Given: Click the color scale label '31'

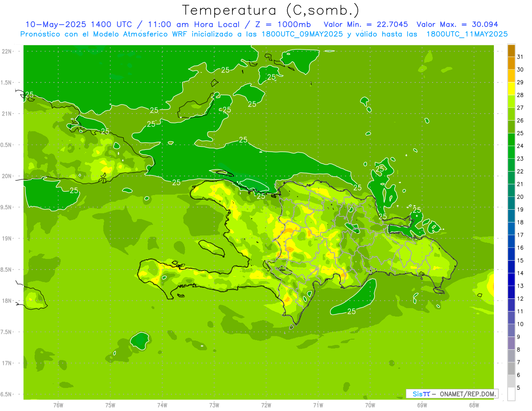Looking at the screenshot, I should tap(520, 57).
